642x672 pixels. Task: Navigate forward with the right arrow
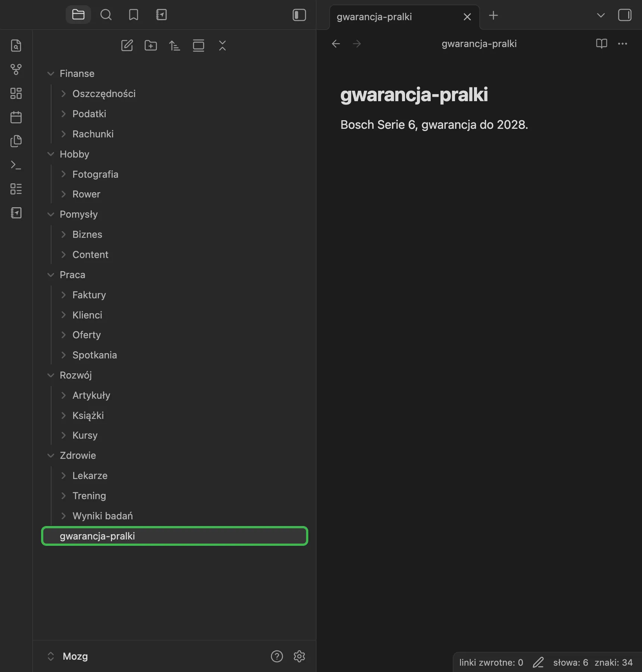pyautogui.click(x=357, y=44)
